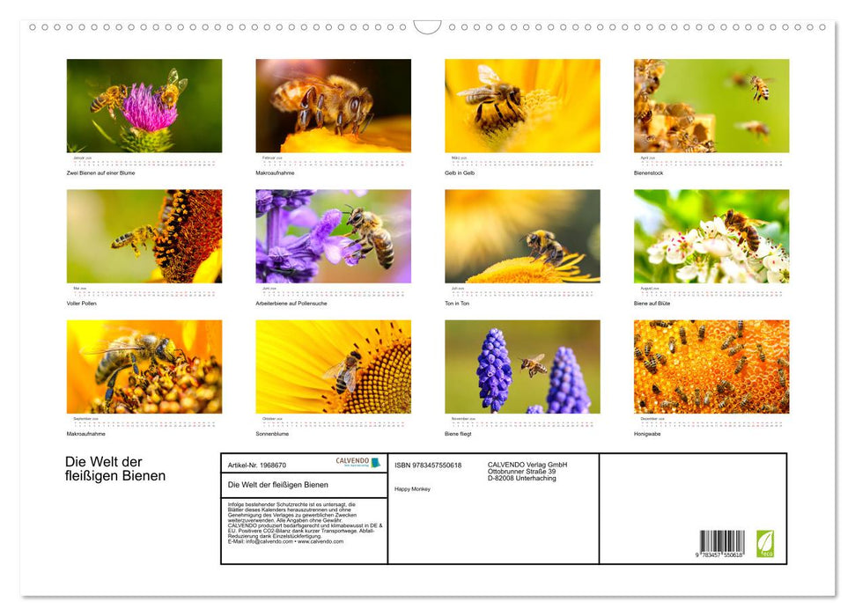Toggle the center hanging notch

click(x=428, y=25)
